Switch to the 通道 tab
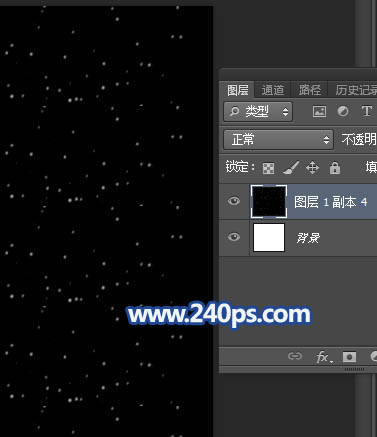Image resolution: width=377 pixels, height=437 pixels. tap(273, 90)
